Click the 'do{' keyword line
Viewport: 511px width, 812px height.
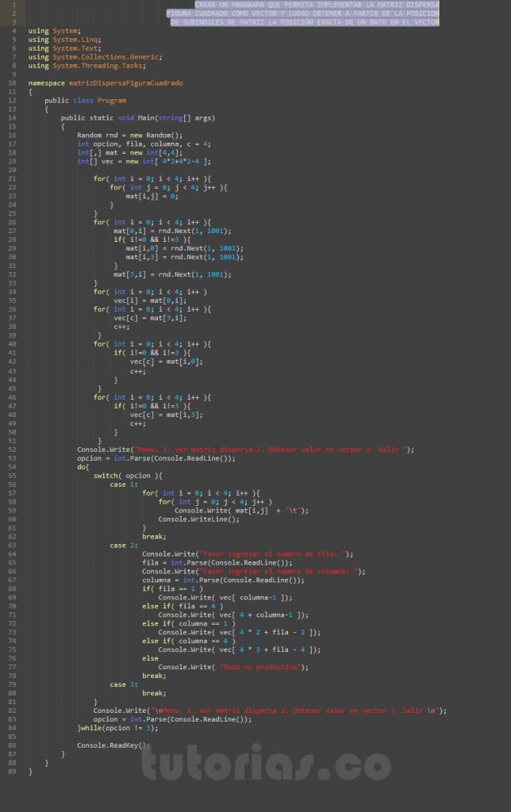tap(83, 467)
